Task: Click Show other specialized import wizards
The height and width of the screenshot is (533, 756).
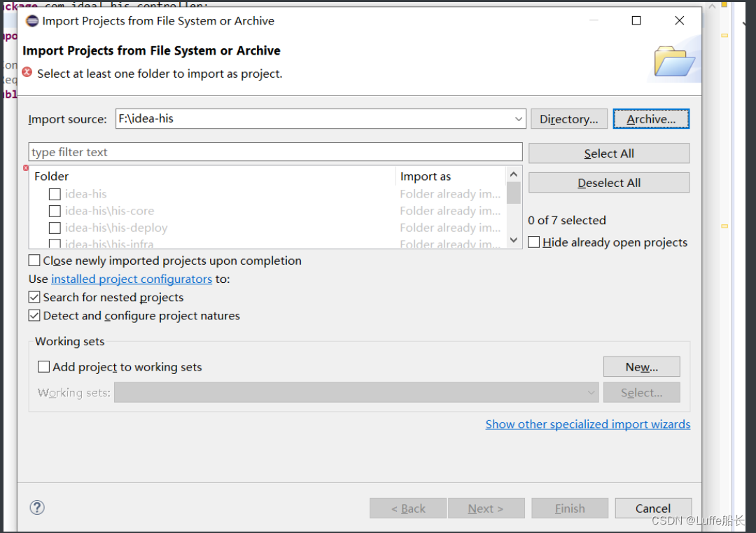Action: pos(587,424)
